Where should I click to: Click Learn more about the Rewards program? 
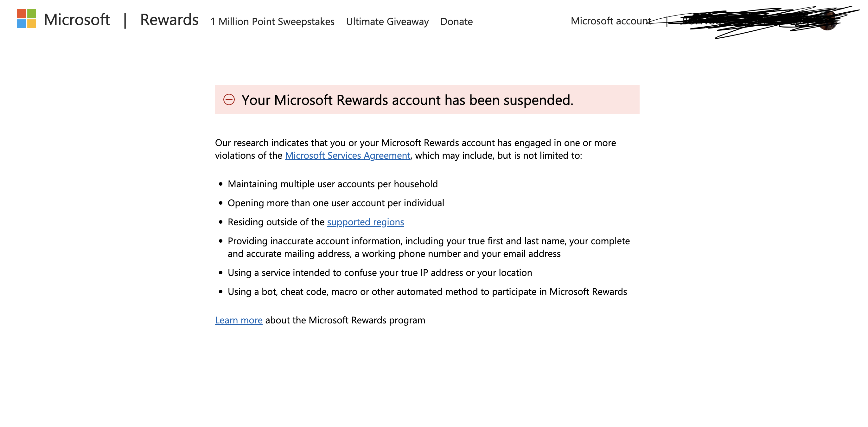click(238, 320)
